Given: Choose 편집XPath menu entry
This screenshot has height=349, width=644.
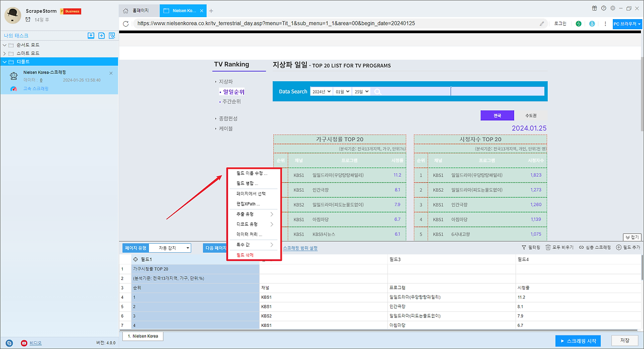Looking at the screenshot, I should [253, 204].
